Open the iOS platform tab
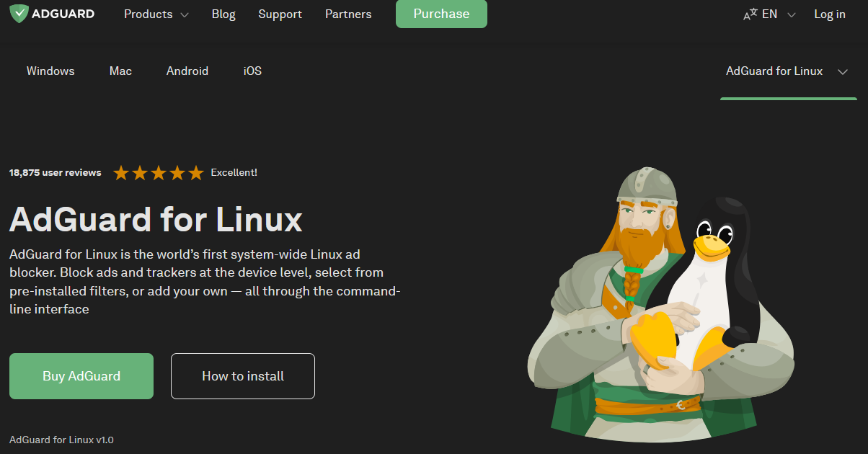868x454 pixels. [252, 71]
